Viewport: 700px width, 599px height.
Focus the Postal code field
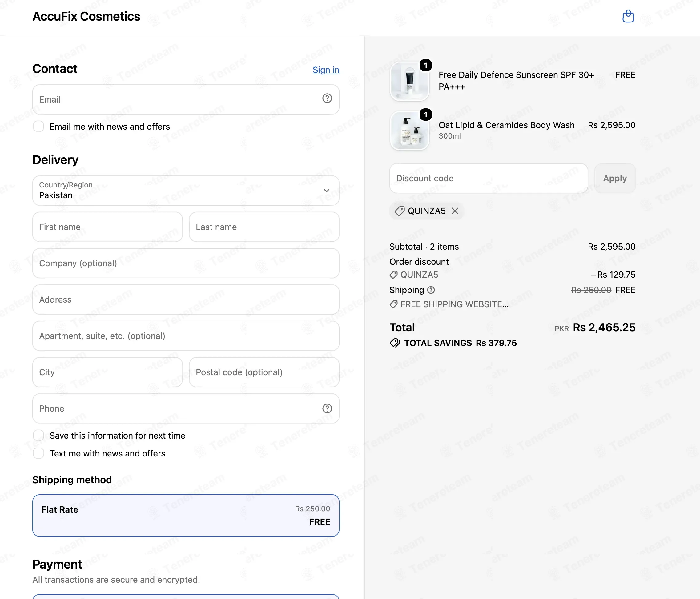pyautogui.click(x=264, y=372)
